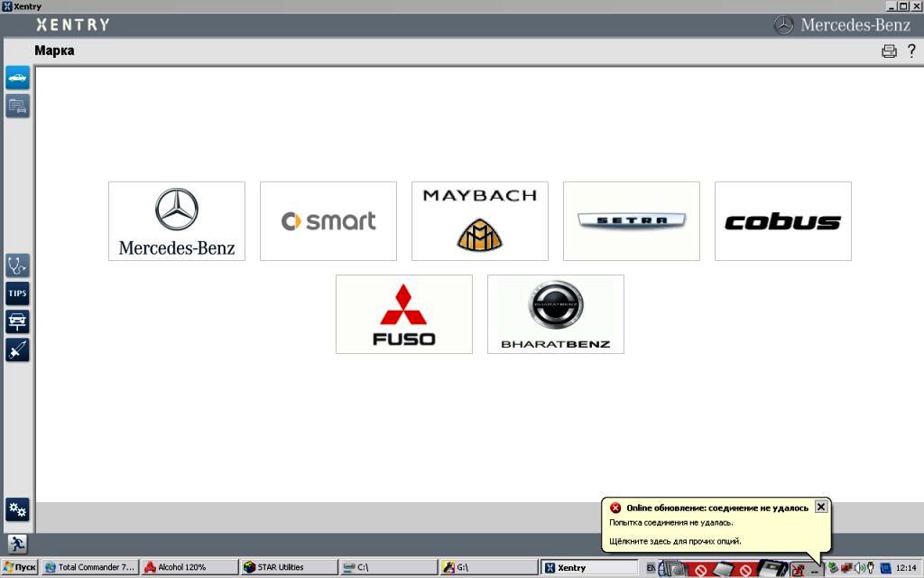Click 'Щёлкните здесь для прочих опций' text
This screenshot has height=578, width=924.
coord(675,541)
